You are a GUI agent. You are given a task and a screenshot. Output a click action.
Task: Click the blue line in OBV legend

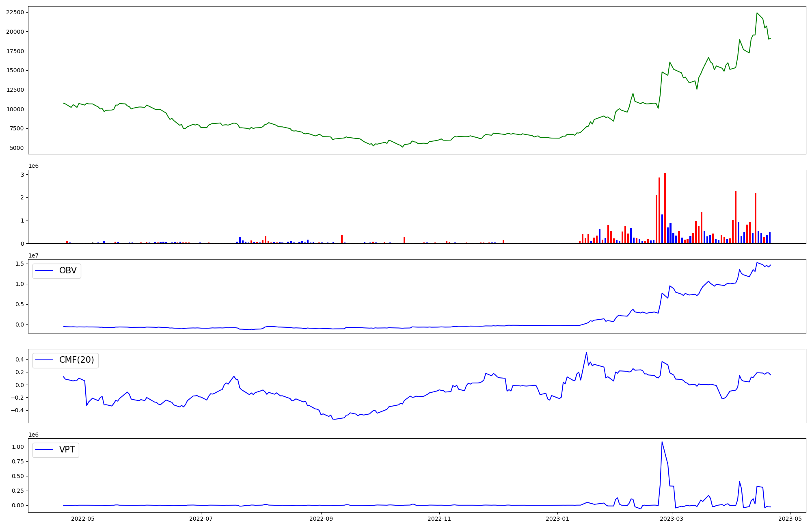(45, 271)
